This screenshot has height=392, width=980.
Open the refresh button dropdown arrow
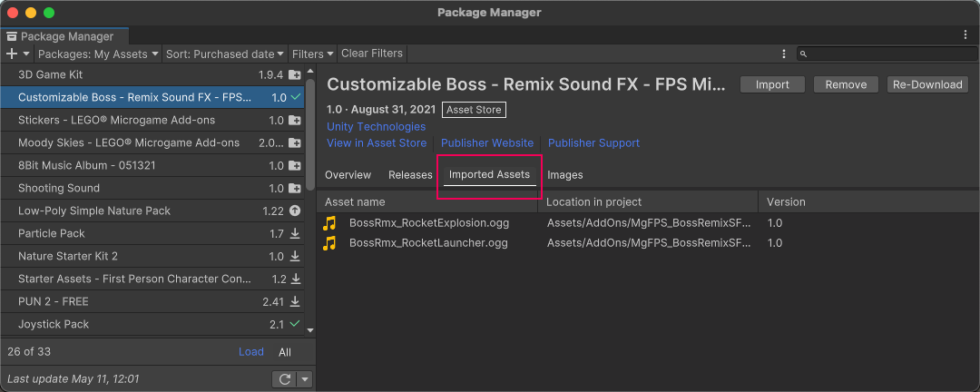(x=305, y=379)
